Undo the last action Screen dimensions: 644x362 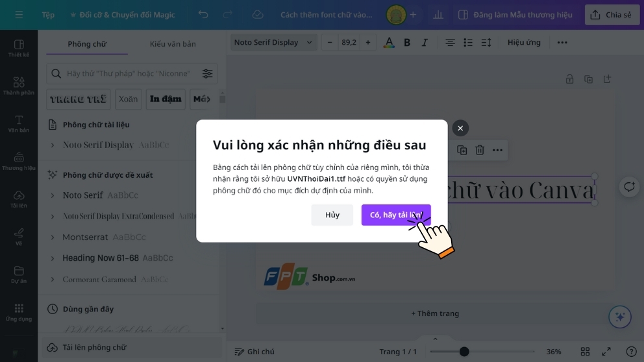point(203,15)
